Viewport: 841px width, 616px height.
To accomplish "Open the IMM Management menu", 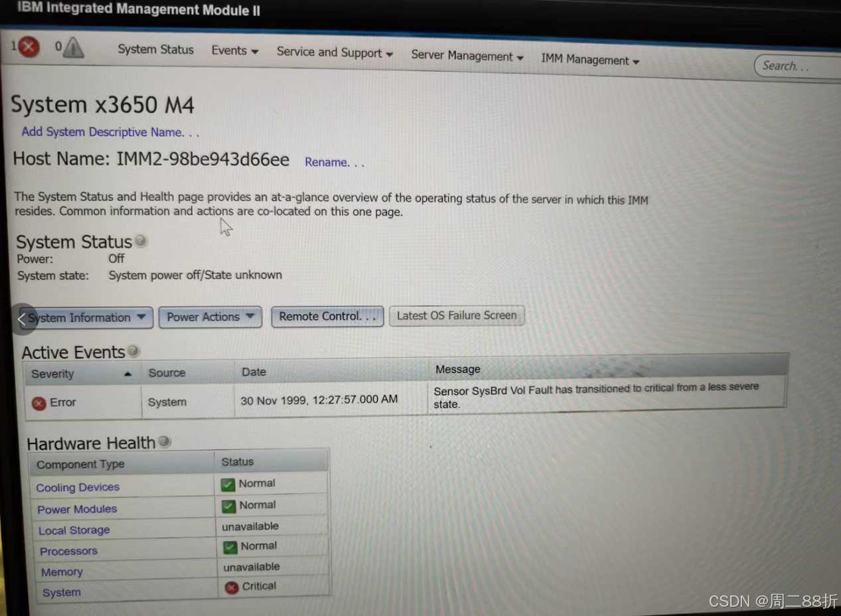I will [590, 60].
